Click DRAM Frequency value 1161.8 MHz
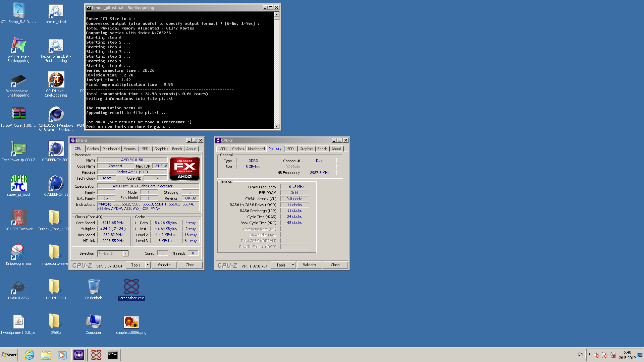 [294, 187]
